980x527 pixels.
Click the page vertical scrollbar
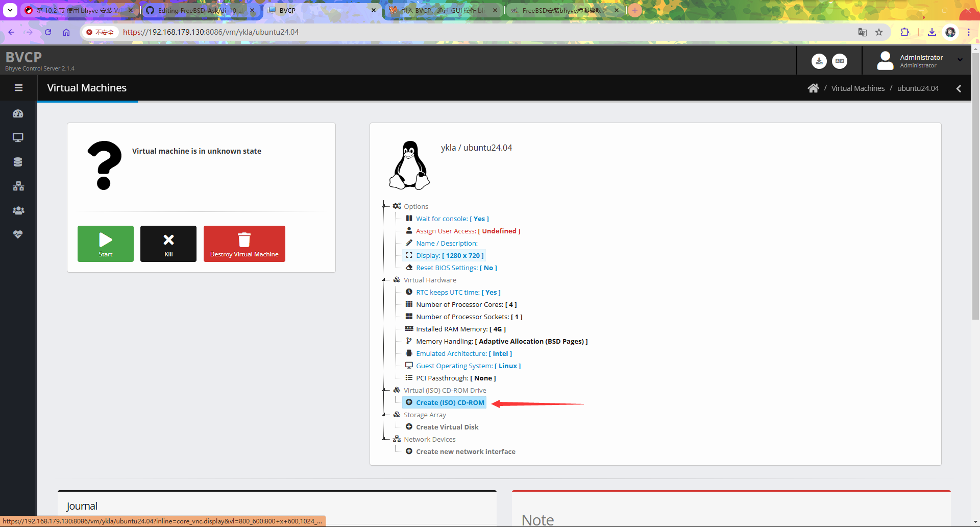pyautogui.click(x=975, y=186)
